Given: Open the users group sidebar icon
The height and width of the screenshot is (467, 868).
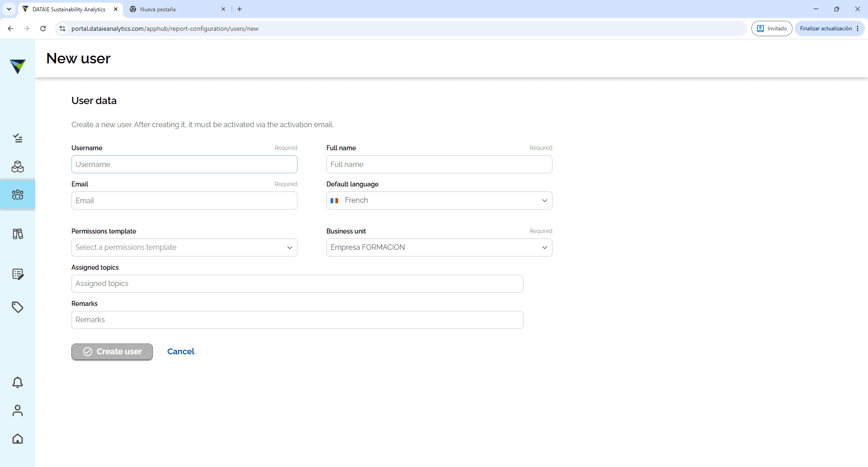Looking at the screenshot, I should (x=18, y=195).
